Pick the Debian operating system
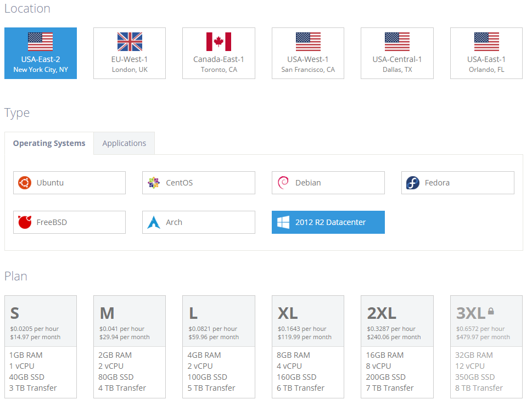Viewport: 532px width, 405px height. point(328,183)
